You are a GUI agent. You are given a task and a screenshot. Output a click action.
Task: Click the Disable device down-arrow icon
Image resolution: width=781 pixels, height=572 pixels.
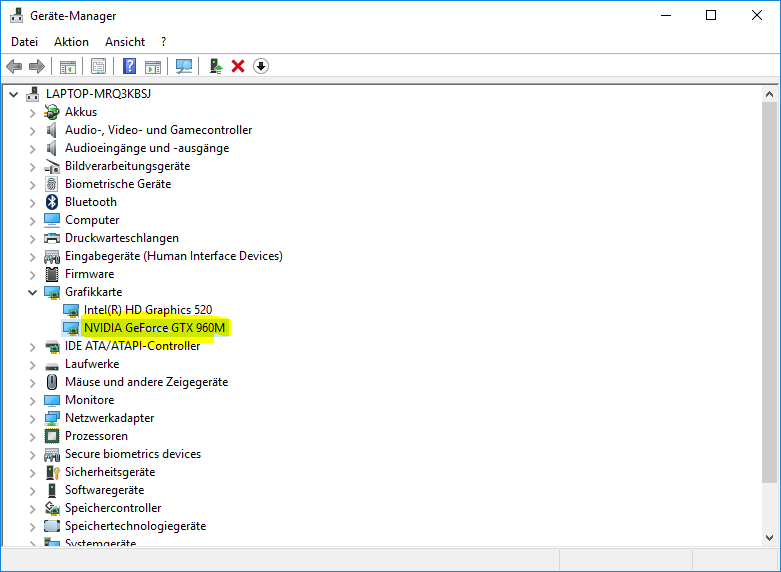tap(261, 66)
